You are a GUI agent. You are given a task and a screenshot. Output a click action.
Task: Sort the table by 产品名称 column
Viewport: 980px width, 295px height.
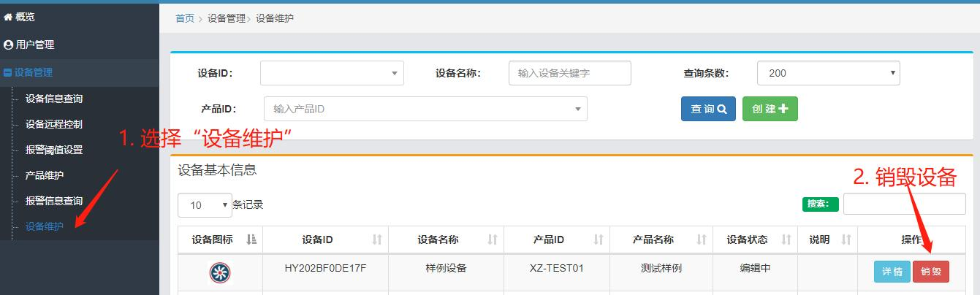[661, 240]
